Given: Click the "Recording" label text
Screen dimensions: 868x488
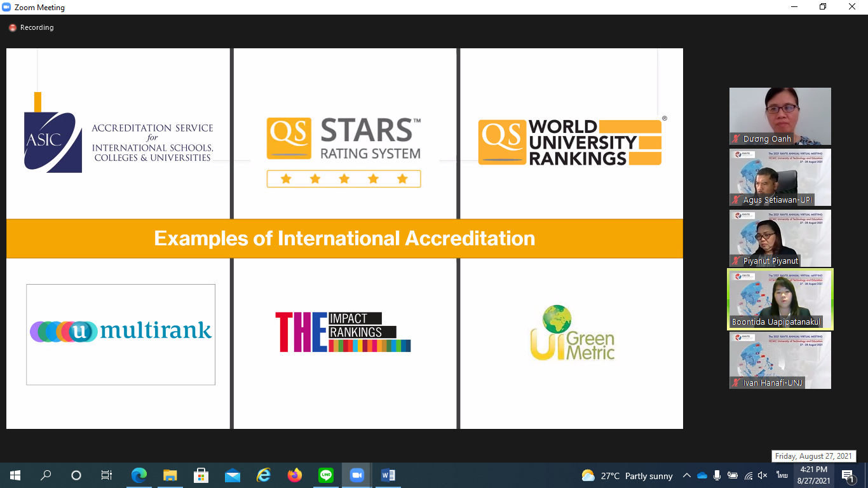Looking at the screenshot, I should click(37, 28).
